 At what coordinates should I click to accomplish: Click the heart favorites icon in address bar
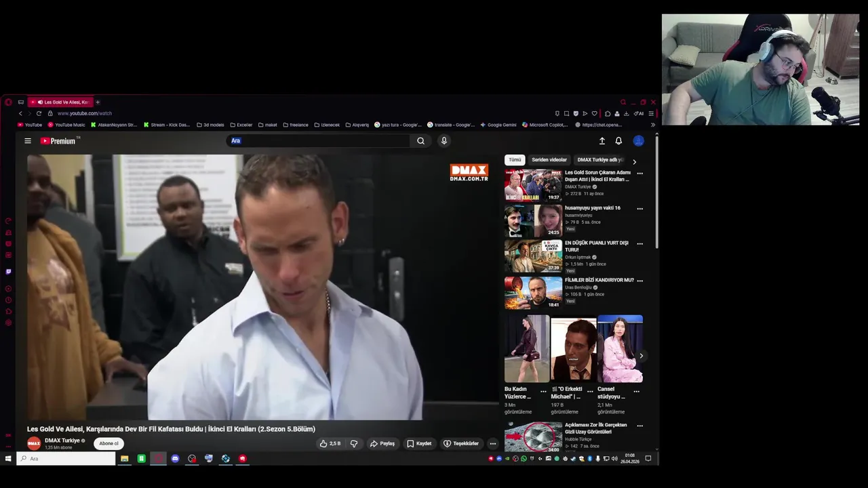[595, 113]
